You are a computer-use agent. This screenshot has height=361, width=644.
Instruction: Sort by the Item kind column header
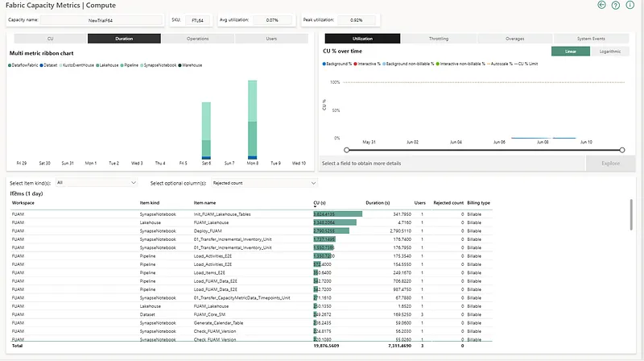click(x=150, y=203)
